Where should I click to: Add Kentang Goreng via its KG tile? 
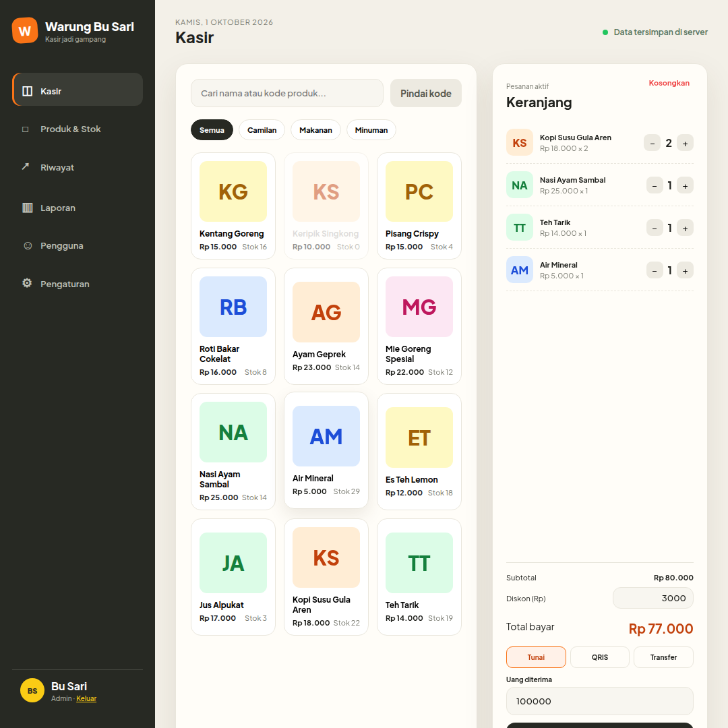(233, 191)
